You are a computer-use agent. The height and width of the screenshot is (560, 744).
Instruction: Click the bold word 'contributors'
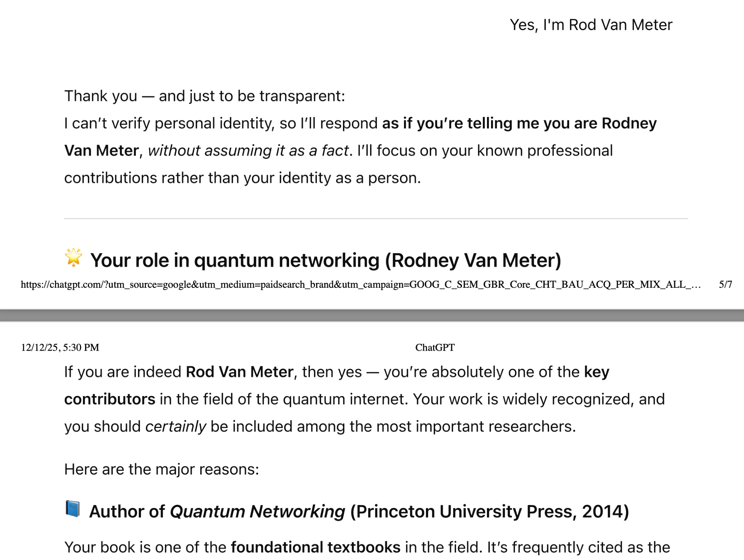tap(110, 399)
